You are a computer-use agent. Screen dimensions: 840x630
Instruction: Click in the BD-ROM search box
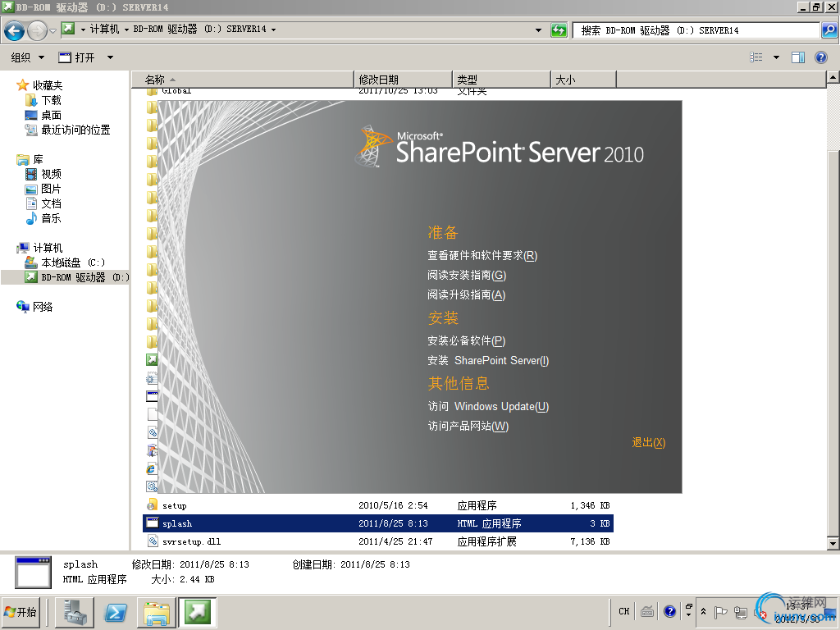coord(696,30)
